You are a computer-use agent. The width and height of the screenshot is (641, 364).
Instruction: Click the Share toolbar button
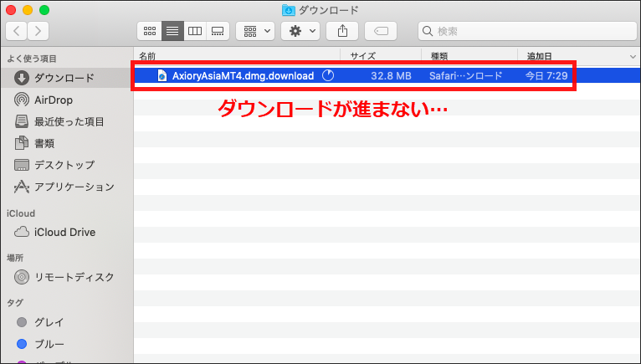[342, 31]
